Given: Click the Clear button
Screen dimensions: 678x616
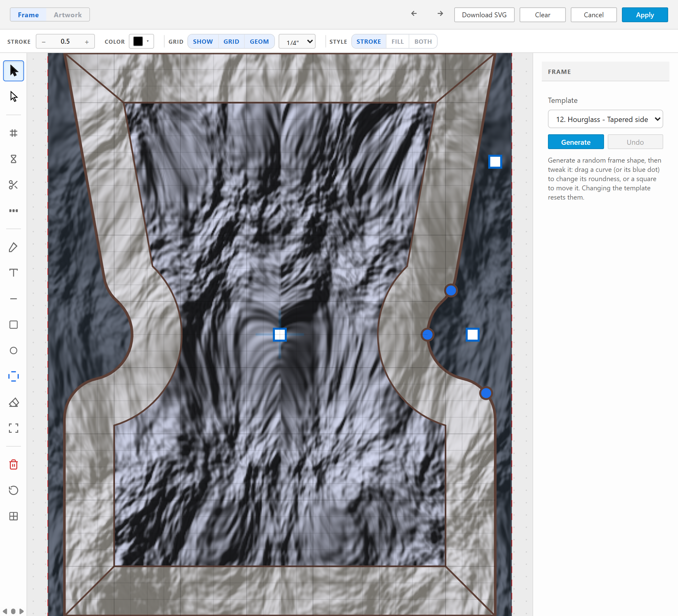Looking at the screenshot, I should pos(542,15).
